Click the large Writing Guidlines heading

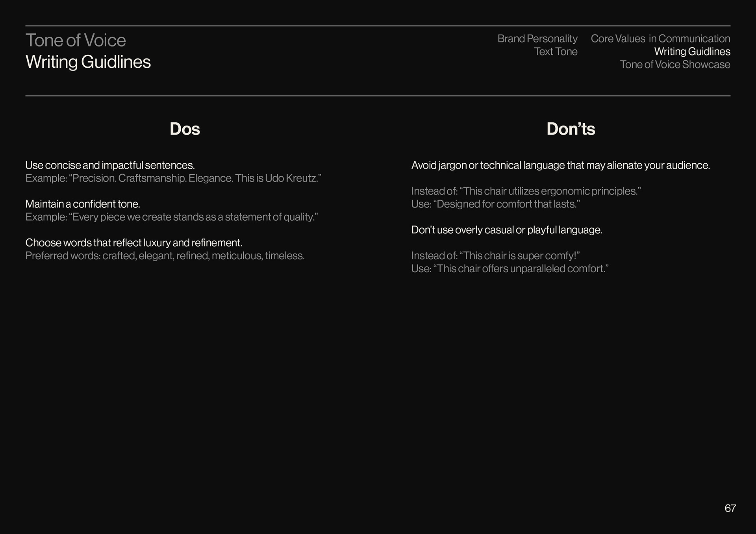[88, 62]
